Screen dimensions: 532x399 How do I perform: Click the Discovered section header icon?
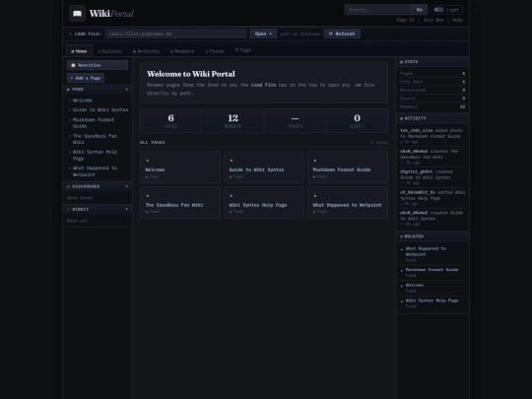click(x=68, y=186)
